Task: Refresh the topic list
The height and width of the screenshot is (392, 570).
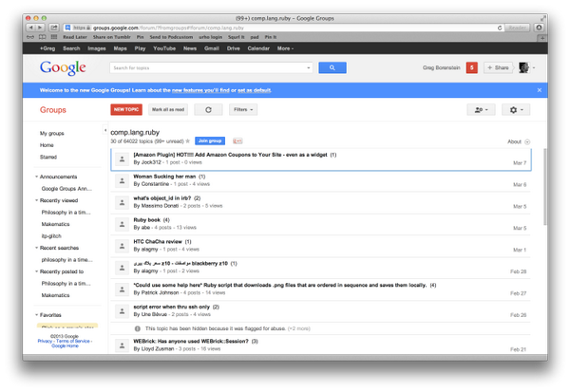Action: (208, 109)
